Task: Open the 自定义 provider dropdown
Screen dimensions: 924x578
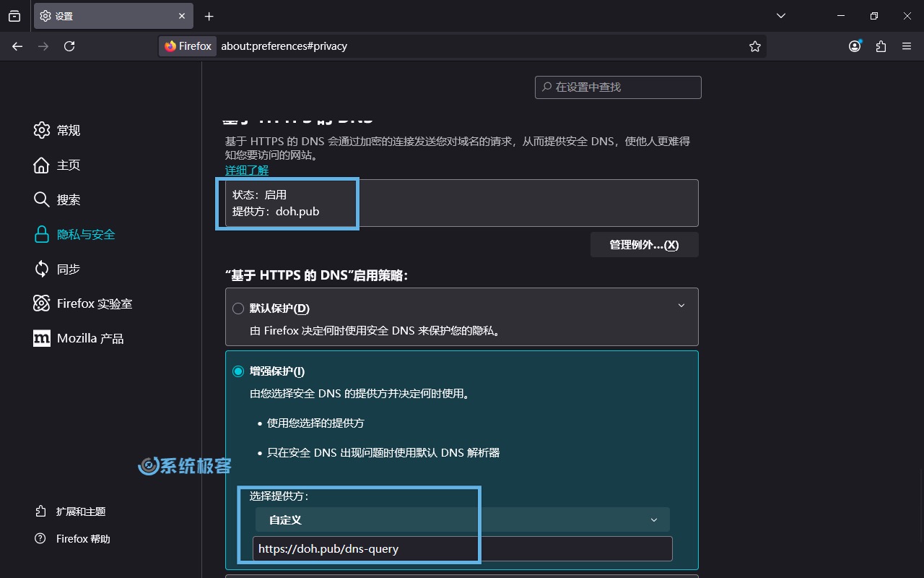Action: click(462, 519)
